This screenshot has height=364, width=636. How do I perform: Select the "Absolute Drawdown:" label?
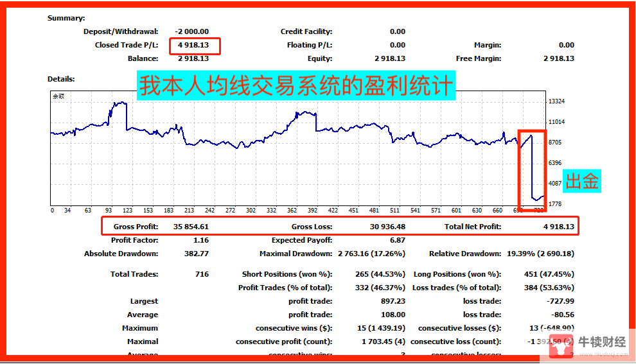tap(121, 254)
